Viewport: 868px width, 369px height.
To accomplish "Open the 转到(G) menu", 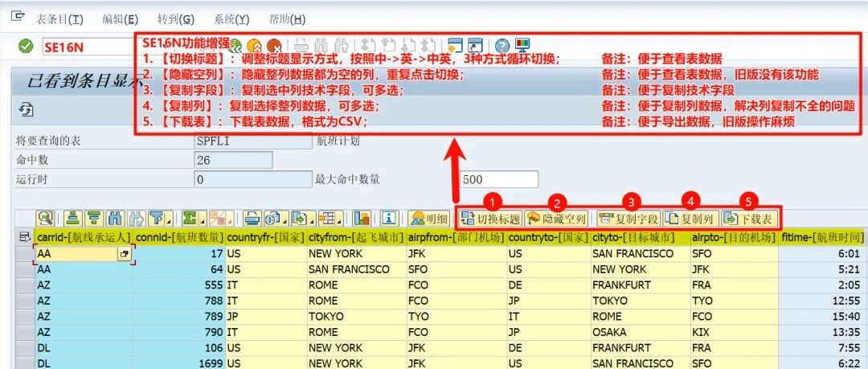I will [x=175, y=18].
